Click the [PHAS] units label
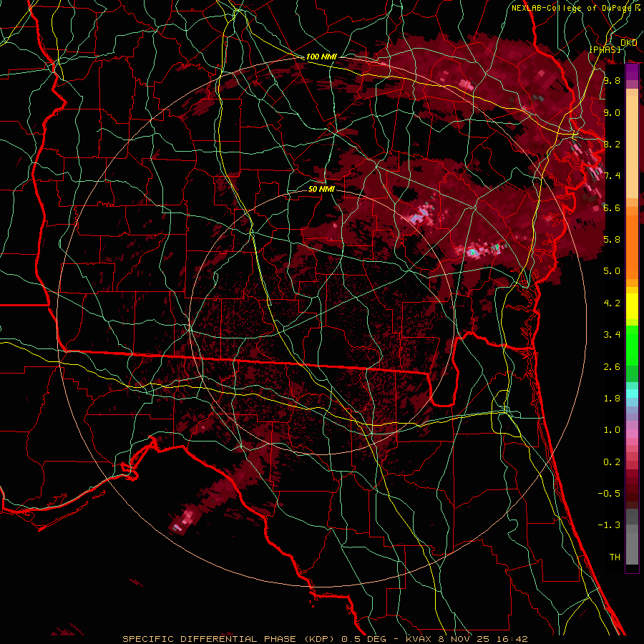The width and height of the screenshot is (644, 644). coord(605,49)
